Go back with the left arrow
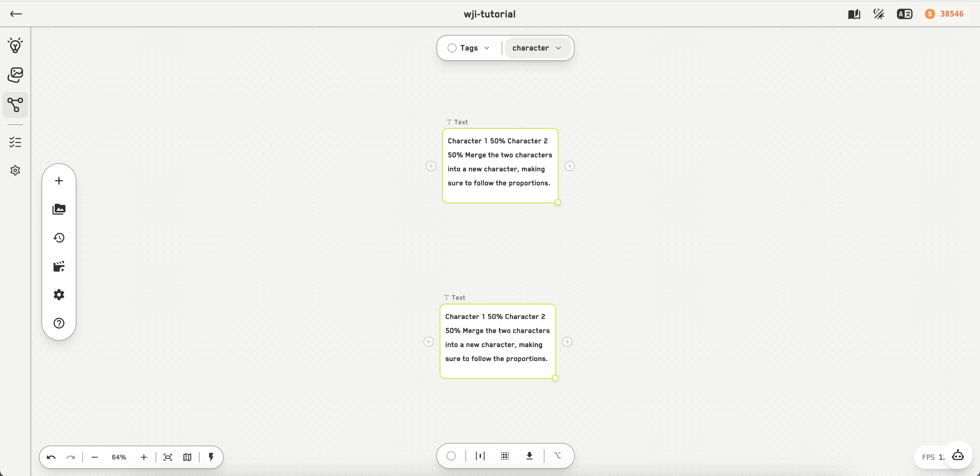980x476 pixels. pyautogui.click(x=16, y=14)
